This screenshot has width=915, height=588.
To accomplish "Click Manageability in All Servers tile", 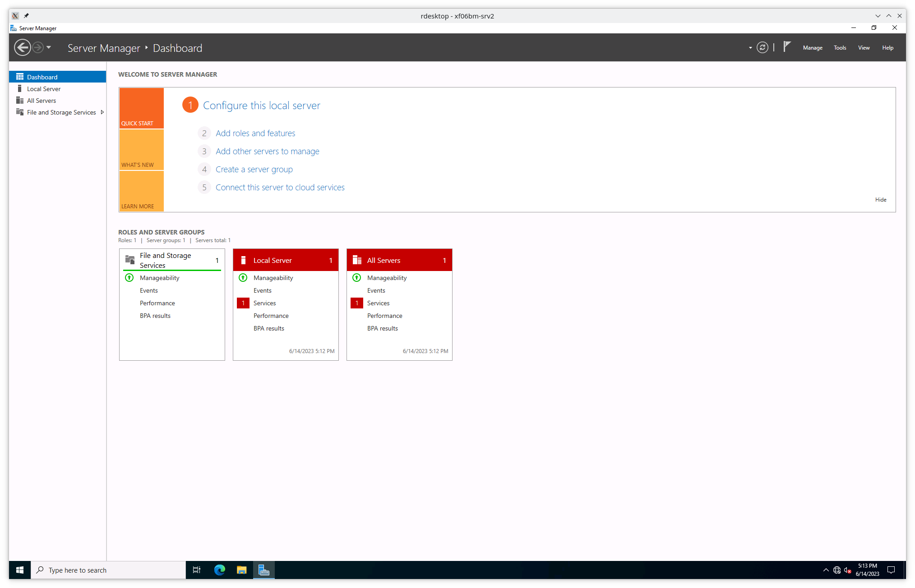I will pos(387,278).
